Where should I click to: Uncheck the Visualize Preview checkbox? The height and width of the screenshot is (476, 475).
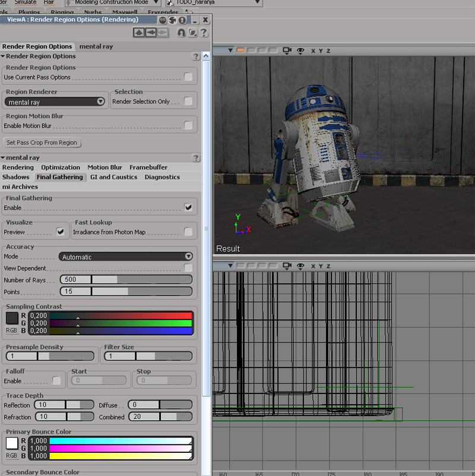point(61,231)
